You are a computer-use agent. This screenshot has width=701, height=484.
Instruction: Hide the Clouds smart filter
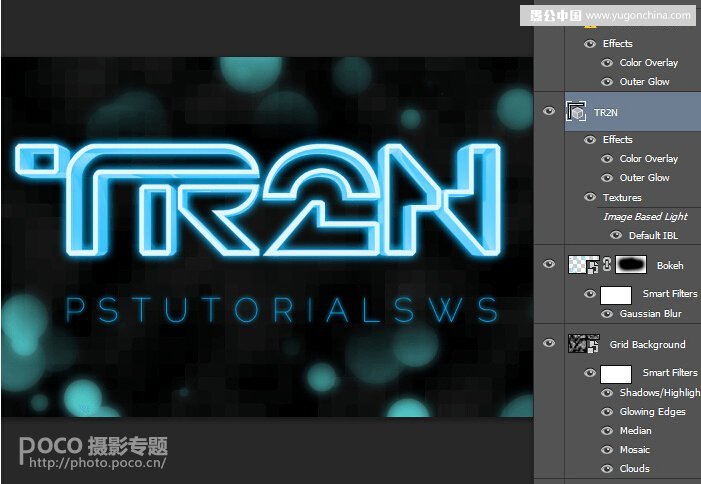click(607, 469)
